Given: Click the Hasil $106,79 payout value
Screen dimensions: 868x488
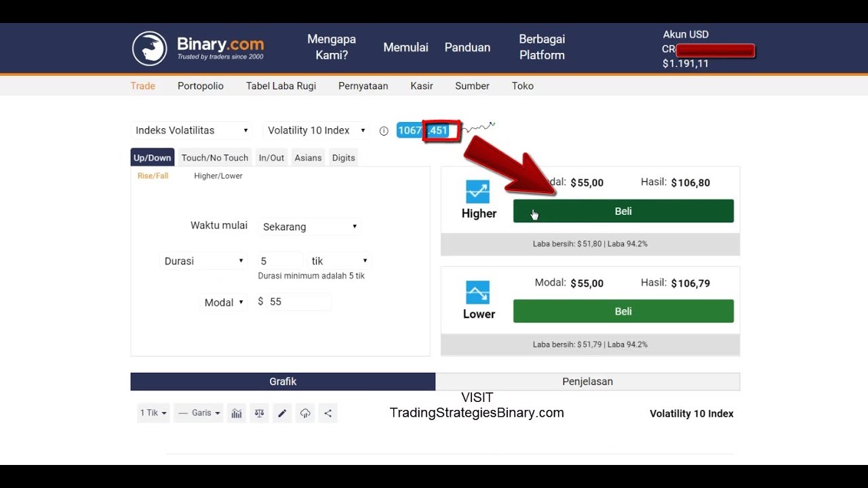Looking at the screenshot, I should pyautogui.click(x=690, y=283).
